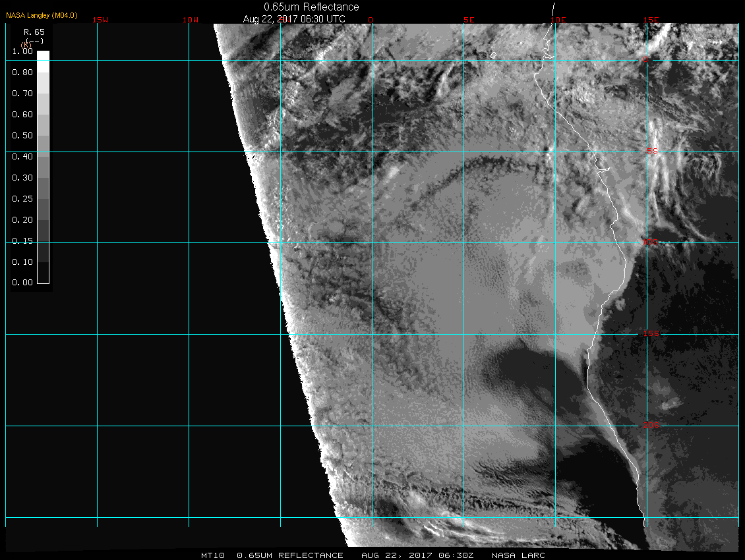Select the "0.65UM REFLECTANCE" footer text

coord(290,555)
